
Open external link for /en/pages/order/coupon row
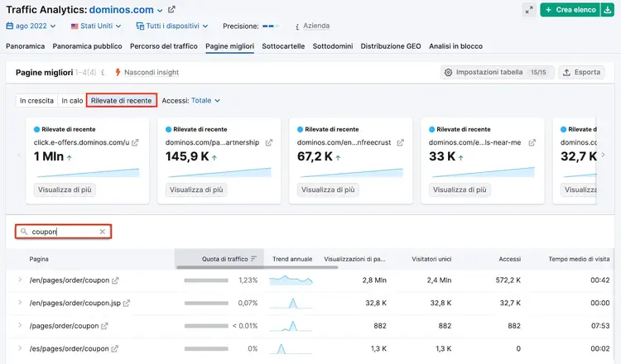[x=115, y=280]
